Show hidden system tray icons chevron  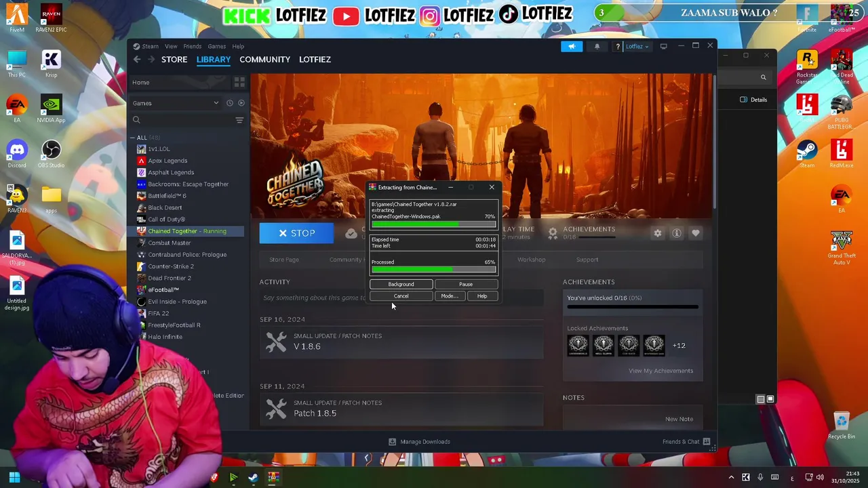point(731,477)
